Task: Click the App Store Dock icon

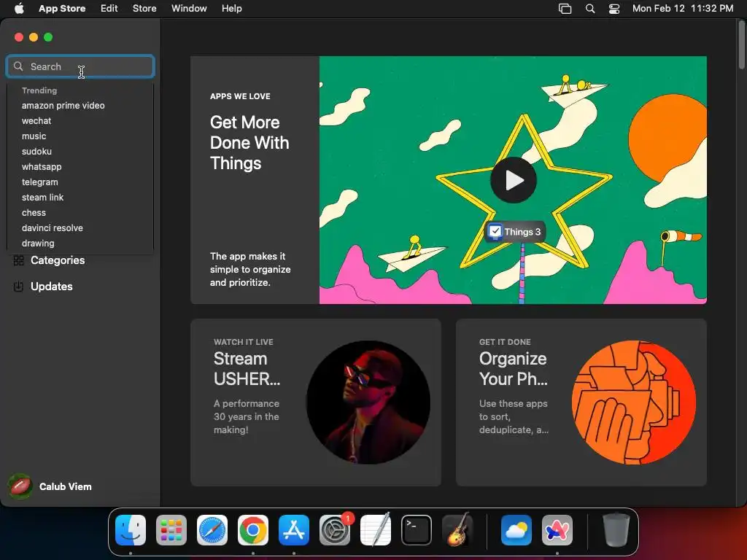Action: pos(294,530)
